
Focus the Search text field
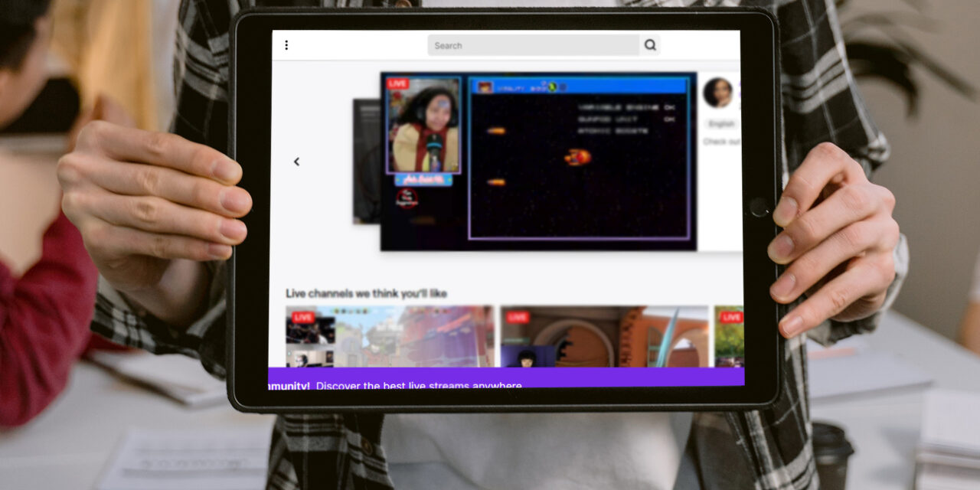pos(533,45)
